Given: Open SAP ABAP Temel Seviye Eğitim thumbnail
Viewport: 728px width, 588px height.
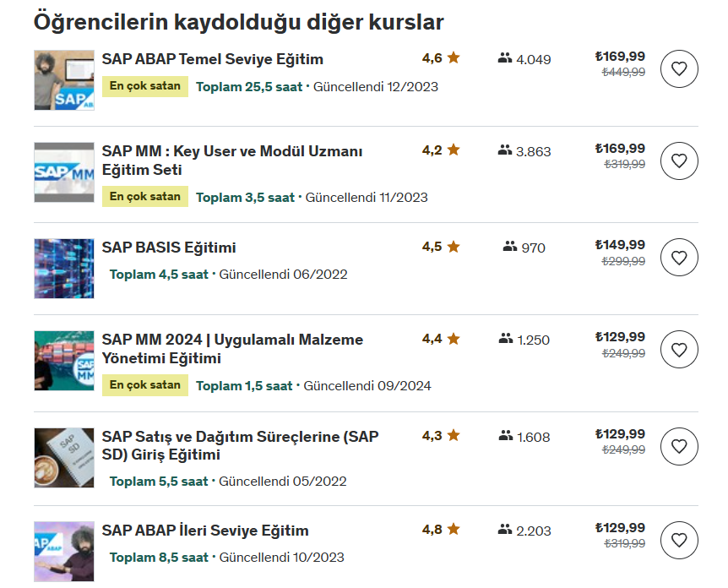Looking at the screenshot, I should click(x=64, y=80).
